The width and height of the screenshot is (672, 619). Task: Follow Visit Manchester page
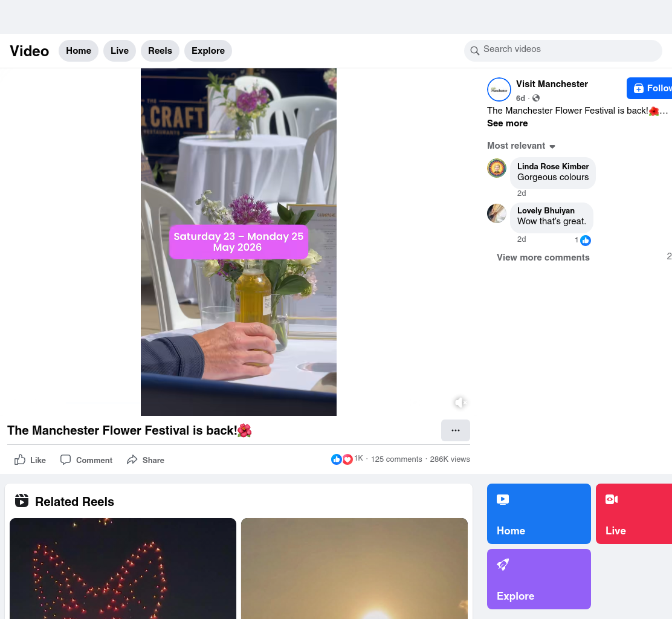(x=649, y=88)
